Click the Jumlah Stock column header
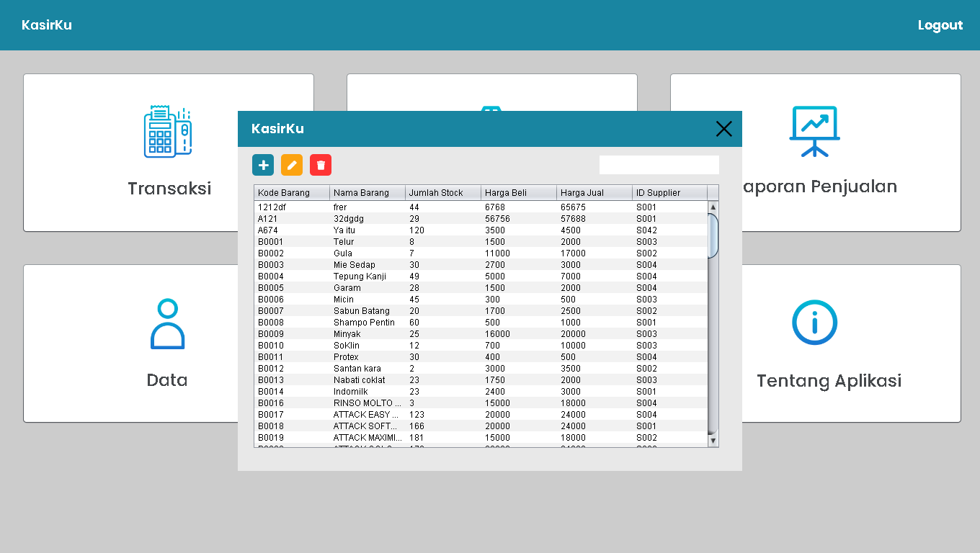980x553 pixels. pyautogui.click(x=442, y=193)
